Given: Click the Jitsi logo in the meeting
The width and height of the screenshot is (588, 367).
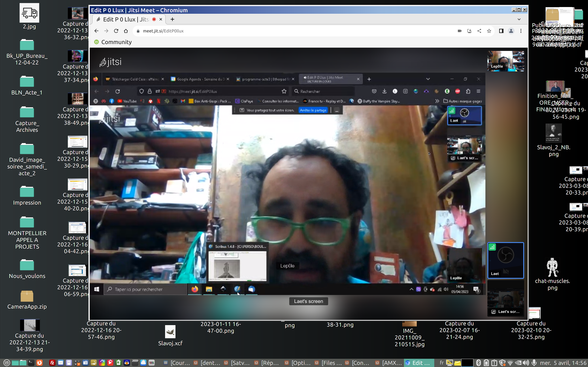Looking at the screenshot, I should tap(110, 62).
